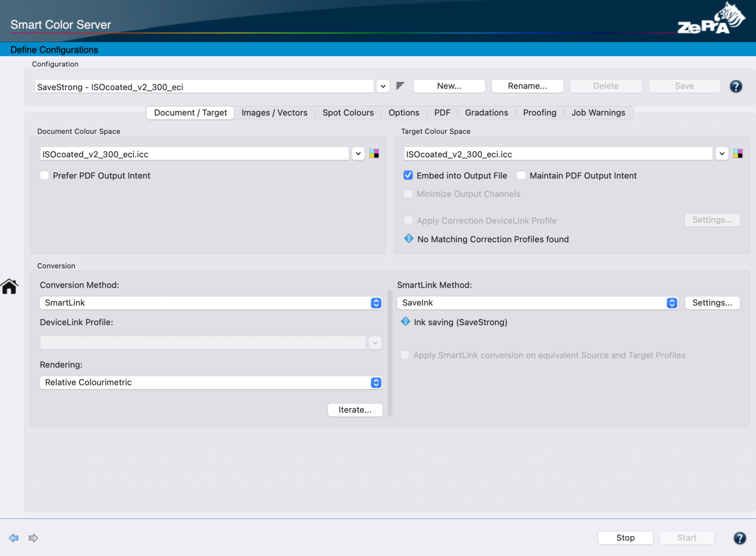Open the Gradations tab
This screenshot has width=756, height=556.
pyautogui.click(x=487, y=113)
